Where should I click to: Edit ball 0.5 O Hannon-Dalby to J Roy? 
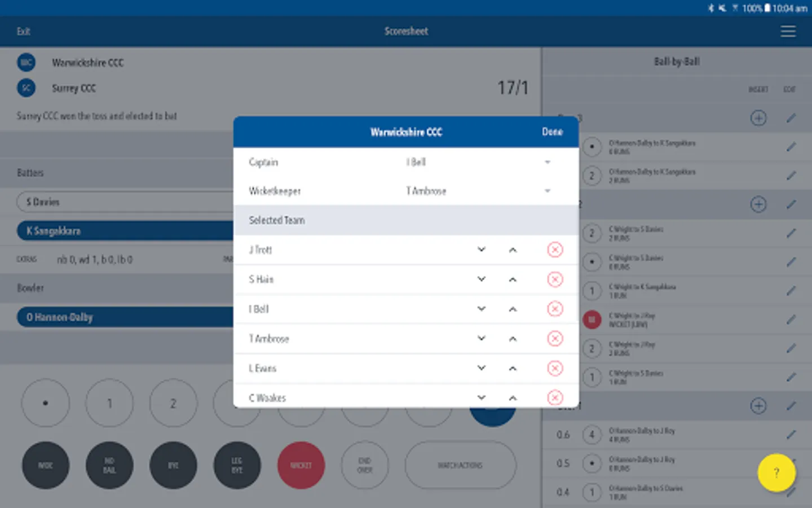(791, 463)
